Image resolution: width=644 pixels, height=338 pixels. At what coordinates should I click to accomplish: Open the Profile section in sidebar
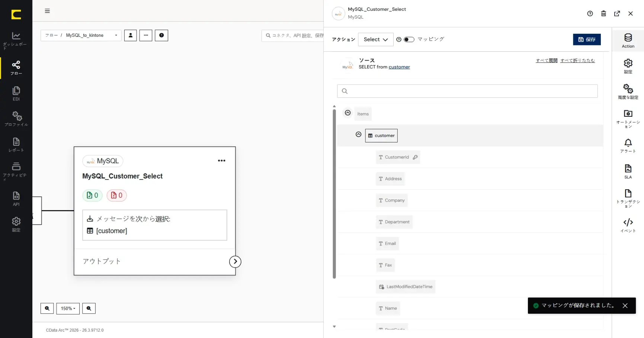(16, 119)
